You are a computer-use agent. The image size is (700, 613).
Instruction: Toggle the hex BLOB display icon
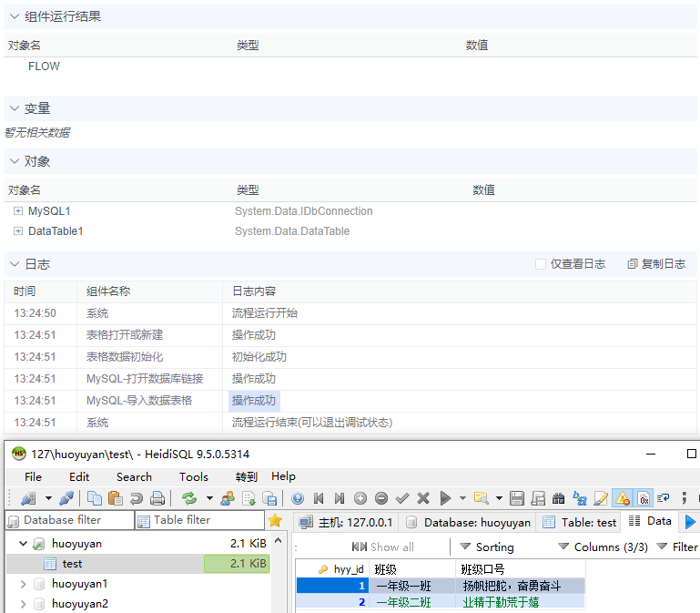644,498
